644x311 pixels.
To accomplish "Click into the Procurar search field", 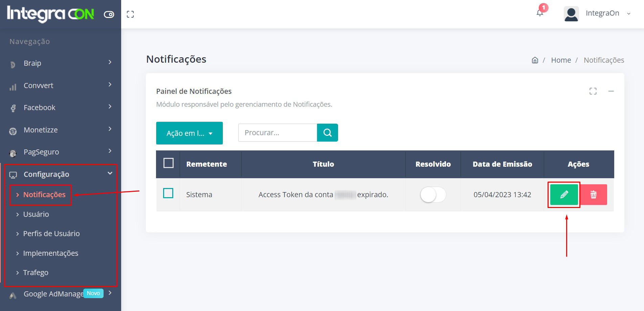I will 277,132.
